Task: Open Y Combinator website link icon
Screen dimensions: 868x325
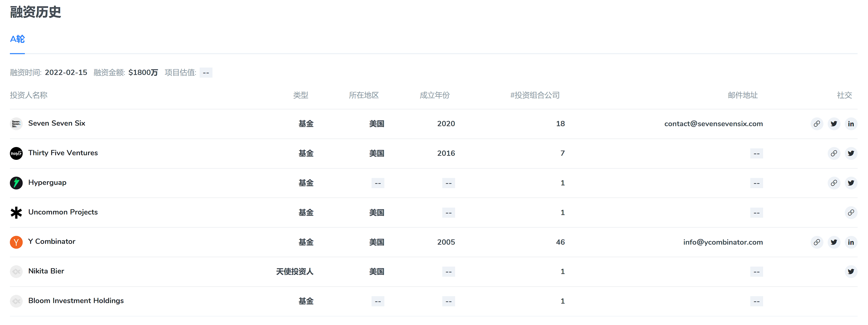Action: click(x=817, y=243)
